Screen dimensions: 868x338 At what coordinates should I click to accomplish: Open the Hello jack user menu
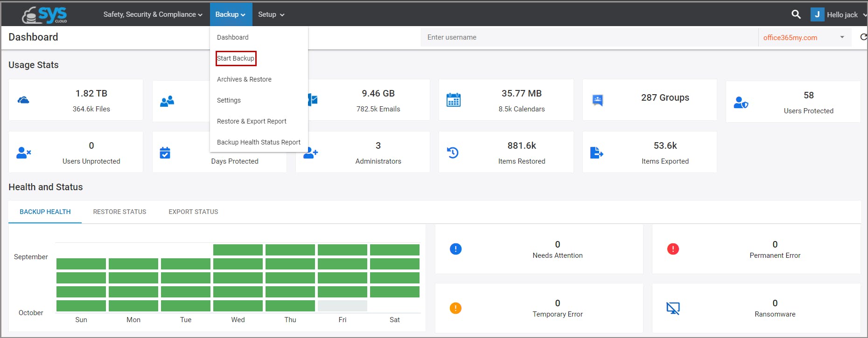click(847, 14)
